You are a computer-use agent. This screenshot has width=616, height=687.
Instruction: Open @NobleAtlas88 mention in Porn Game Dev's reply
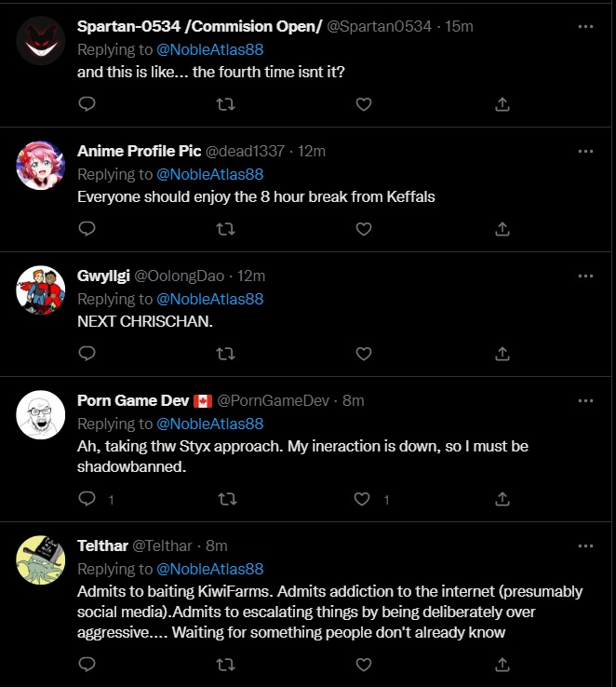209,424
